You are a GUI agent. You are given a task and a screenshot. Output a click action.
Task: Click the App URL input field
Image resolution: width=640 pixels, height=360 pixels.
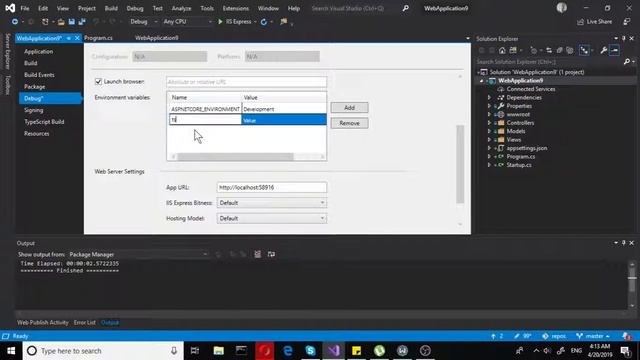coord(272,187)
